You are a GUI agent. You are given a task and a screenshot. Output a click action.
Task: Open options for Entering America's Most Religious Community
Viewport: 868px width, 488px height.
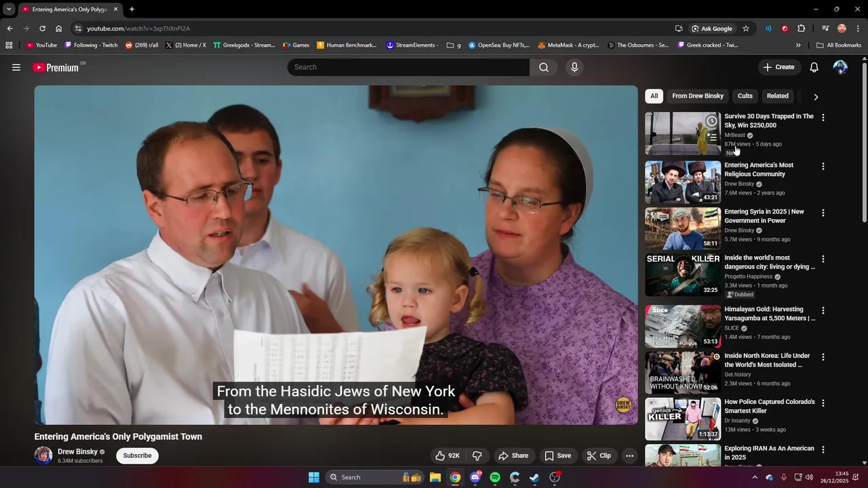pos(823,166)
